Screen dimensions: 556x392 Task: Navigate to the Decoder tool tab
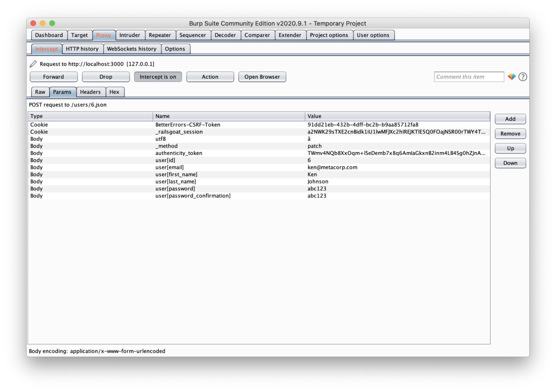pyautogui.click(x=226, y=35)
